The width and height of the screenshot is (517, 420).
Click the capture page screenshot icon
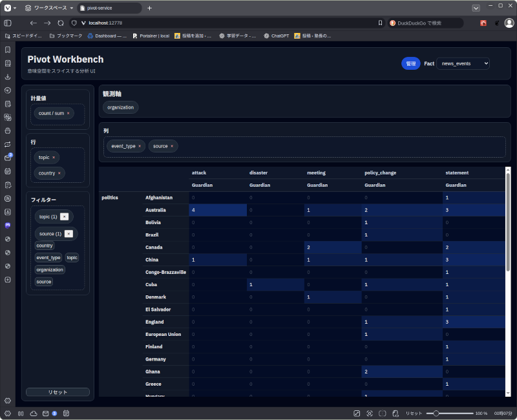click(x=370, y=413)
